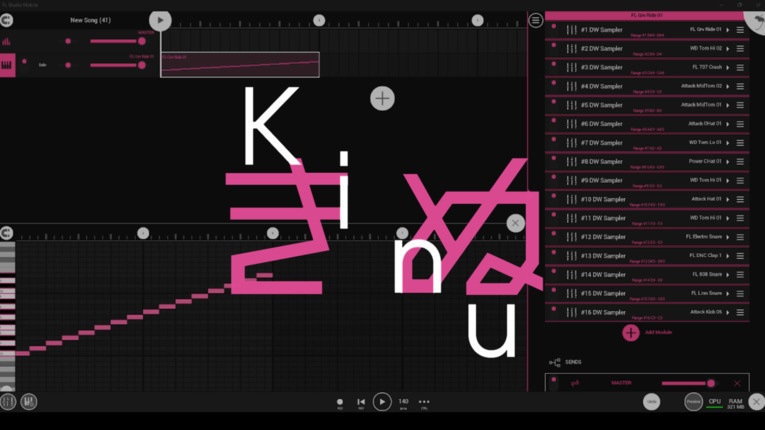This screenshot has height=430, width=765.
Task: Toggle the enable dot of #6 DW Sampler
Action: point(554,121)
